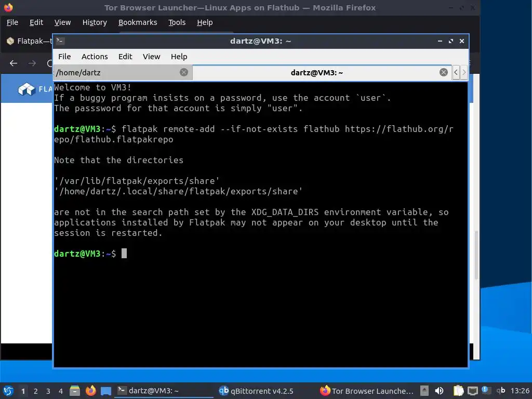This screenshot has height=399, width=532.
Task: Open the terminal View menu
Action: click(151, 57)
